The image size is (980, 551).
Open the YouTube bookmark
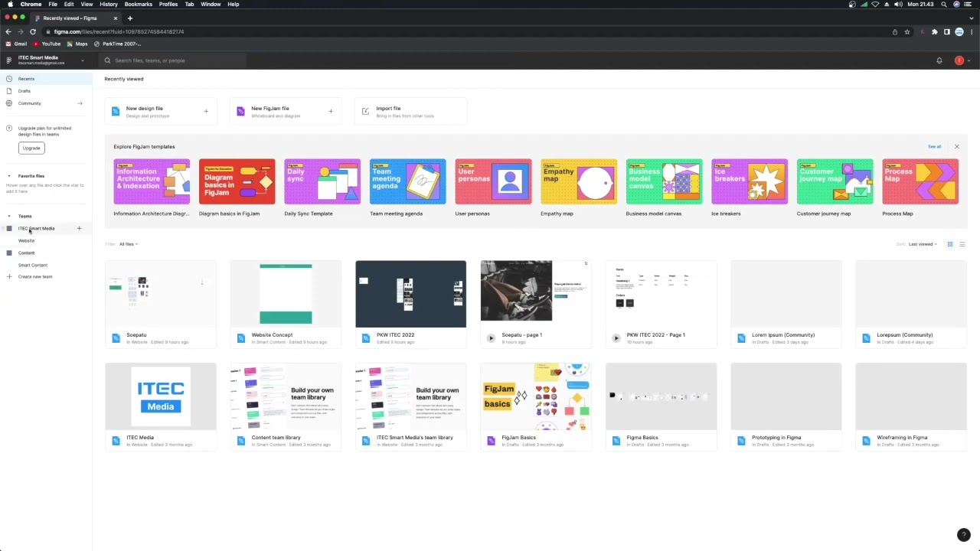(x=47, y=44)
